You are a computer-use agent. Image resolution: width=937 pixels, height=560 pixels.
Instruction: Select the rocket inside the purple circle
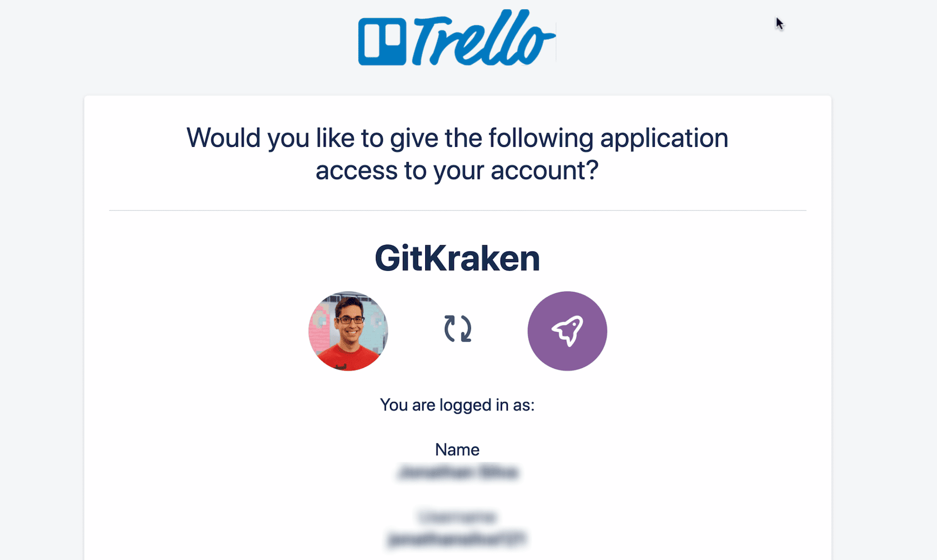tap(568, 331)
